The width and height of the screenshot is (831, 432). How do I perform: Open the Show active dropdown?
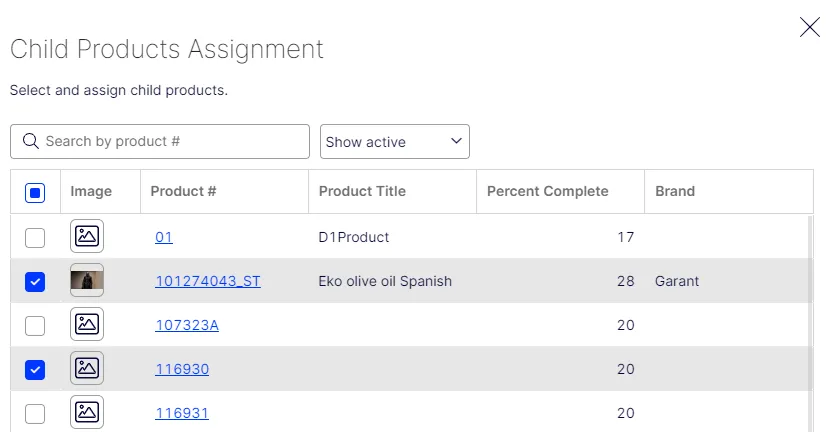click(395, 142)
